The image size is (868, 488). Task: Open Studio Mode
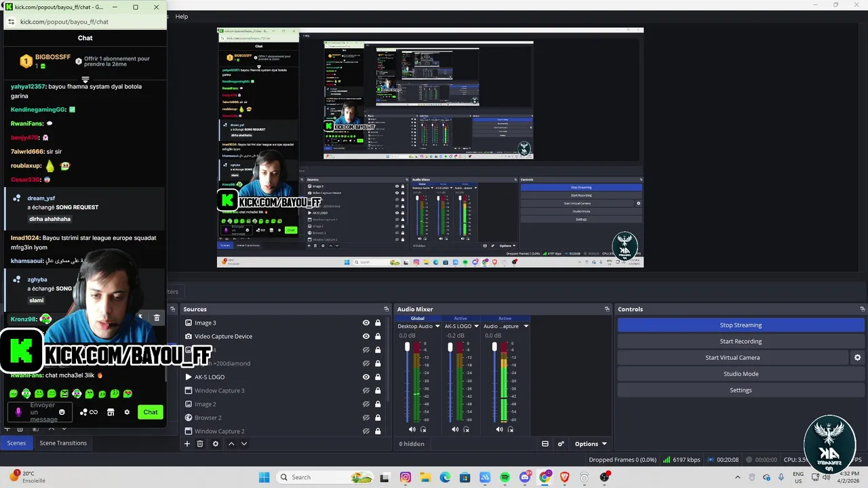[x=741, y=373]
